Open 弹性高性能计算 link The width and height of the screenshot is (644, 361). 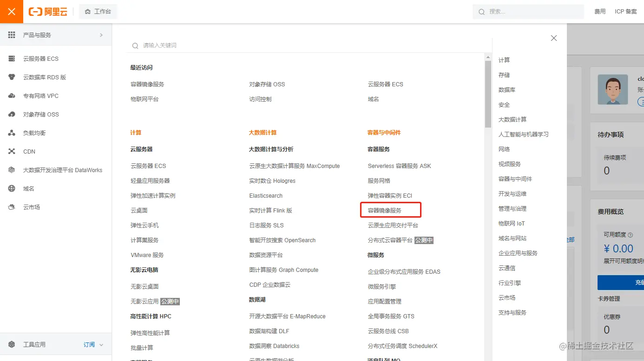coord(150,333)
